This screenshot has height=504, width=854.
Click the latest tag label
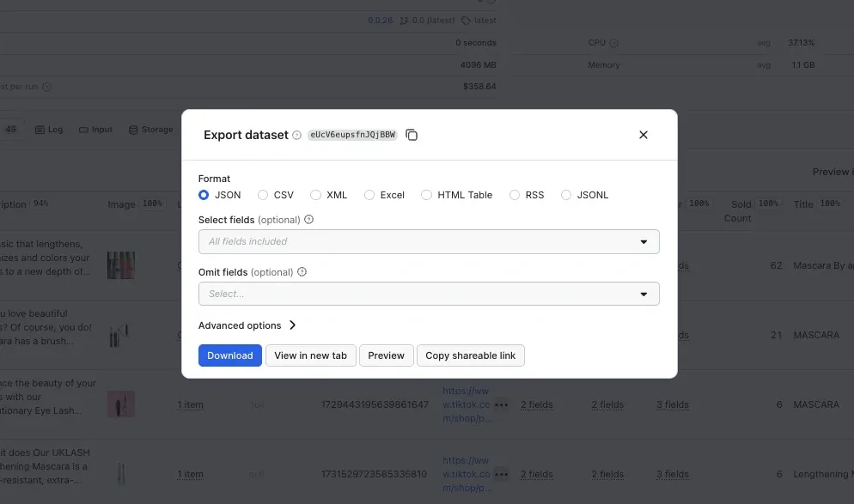coord(479,21)
